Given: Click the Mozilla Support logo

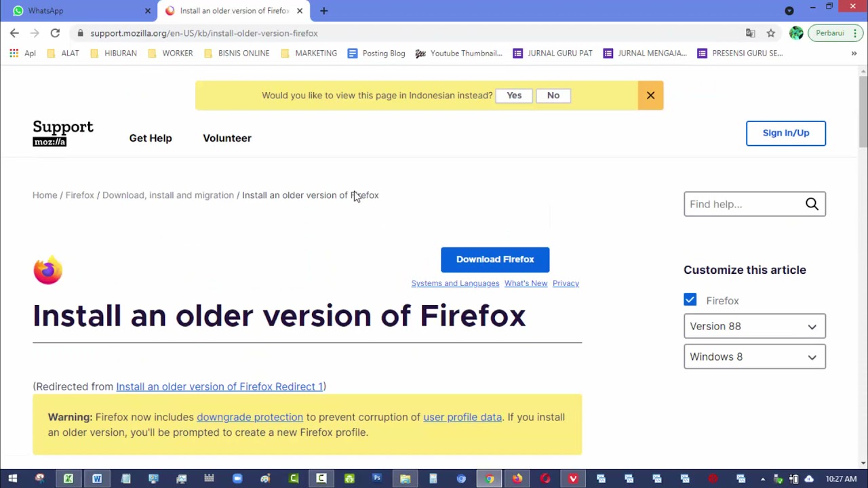Looking at the screenshot, I should coord(63,133).
